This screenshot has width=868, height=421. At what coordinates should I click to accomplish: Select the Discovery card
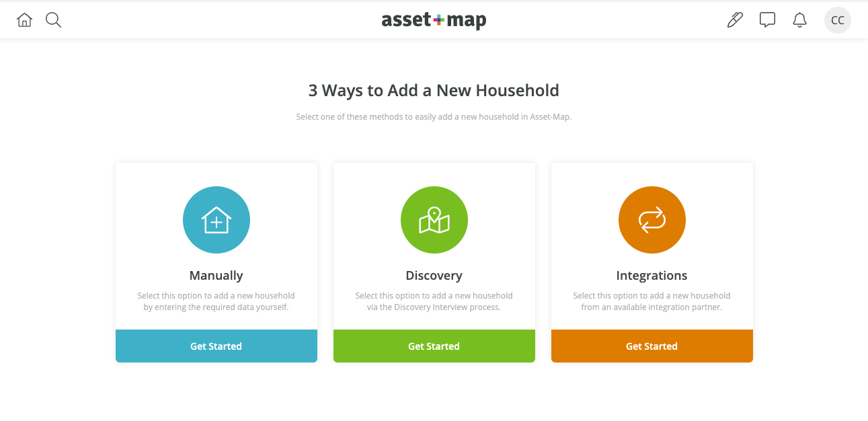434,262
